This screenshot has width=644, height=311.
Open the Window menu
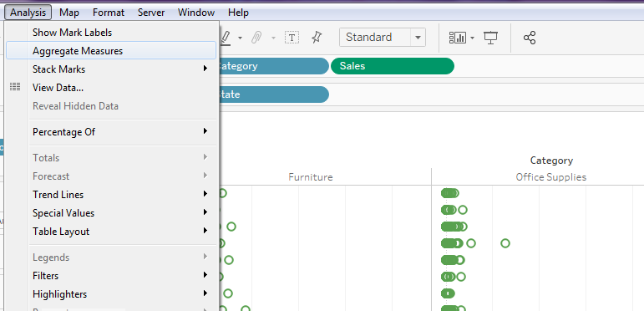point(196,13)
